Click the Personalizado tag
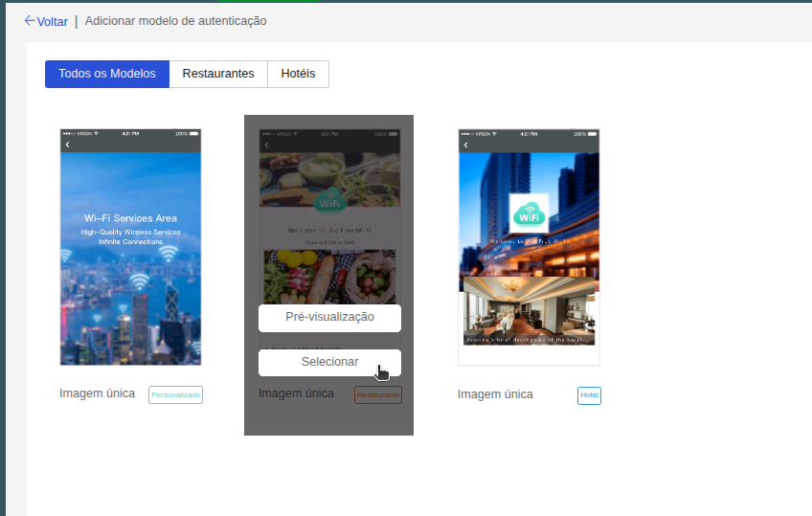This screenshot has height=516, width=812. coord(175,394)
